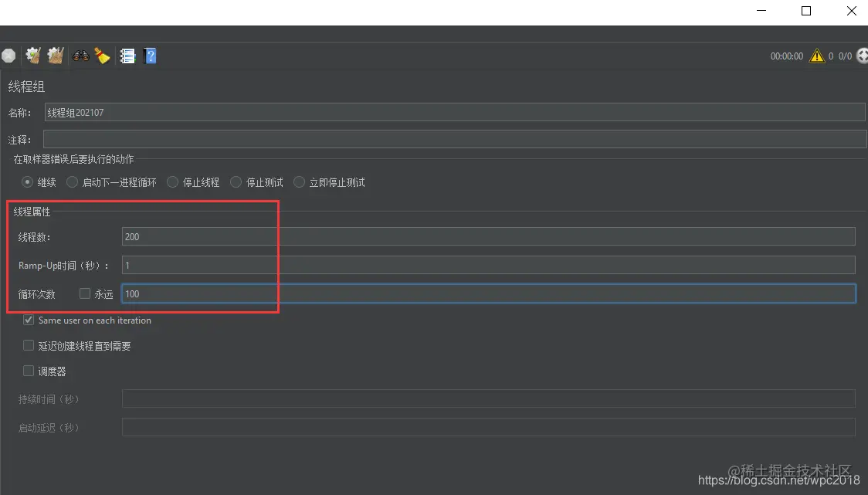Open the function helper list icon
This screenshot has height=495, width=868.
(x=128, y=56)
